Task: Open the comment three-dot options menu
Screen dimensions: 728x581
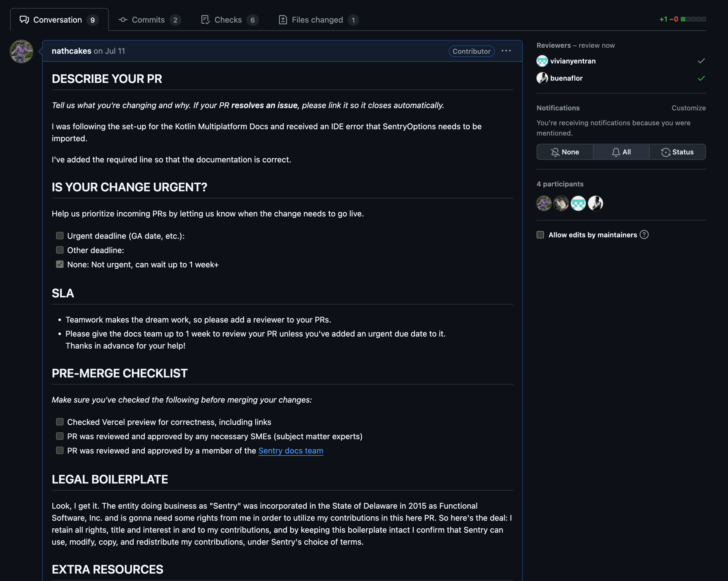Action: (506, 51)
